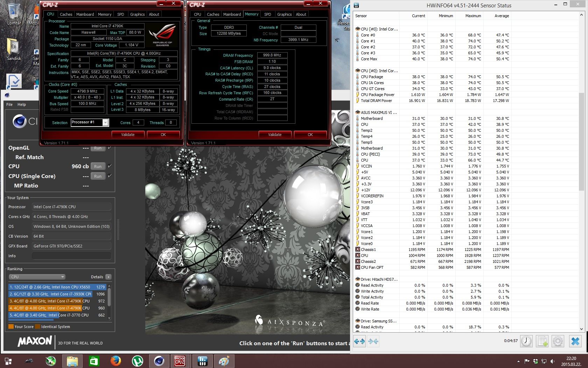Screen dimensions: 588x368
Task: Open the Sandisk desktop icon
Action: [x=14, y=49]
